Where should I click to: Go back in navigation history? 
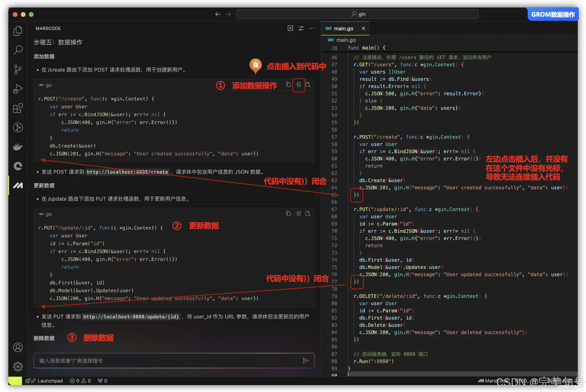[x=218, y=14]
